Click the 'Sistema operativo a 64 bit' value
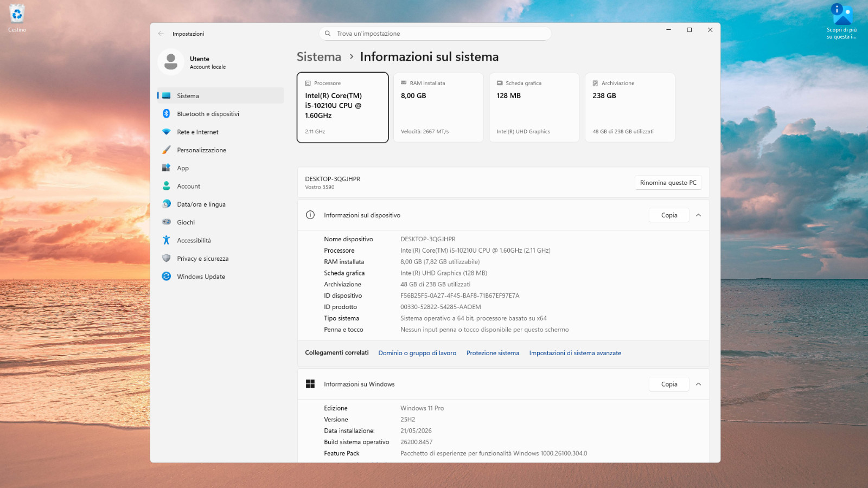Viewport: 868px width, 488px height. pyautogui.click(x=474, y=318)
